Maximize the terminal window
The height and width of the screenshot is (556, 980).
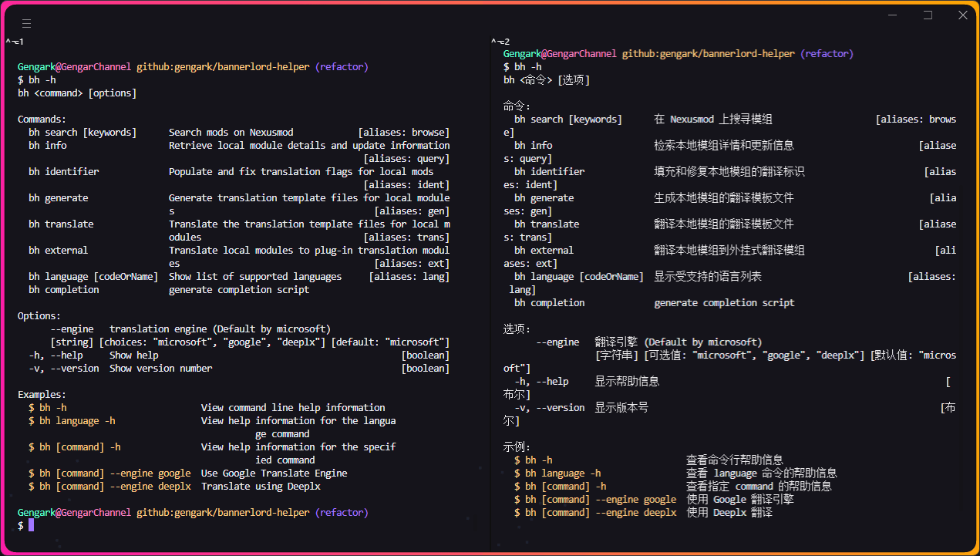point(928,15)
